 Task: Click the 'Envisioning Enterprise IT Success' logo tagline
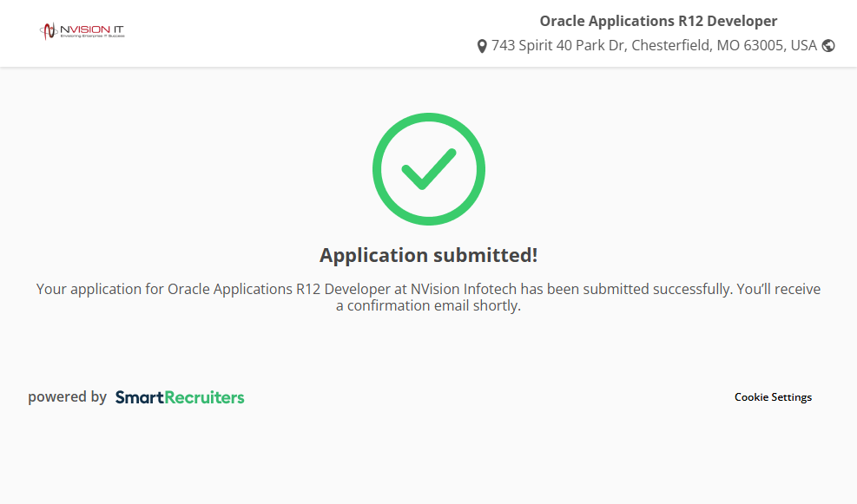(92, 36)
